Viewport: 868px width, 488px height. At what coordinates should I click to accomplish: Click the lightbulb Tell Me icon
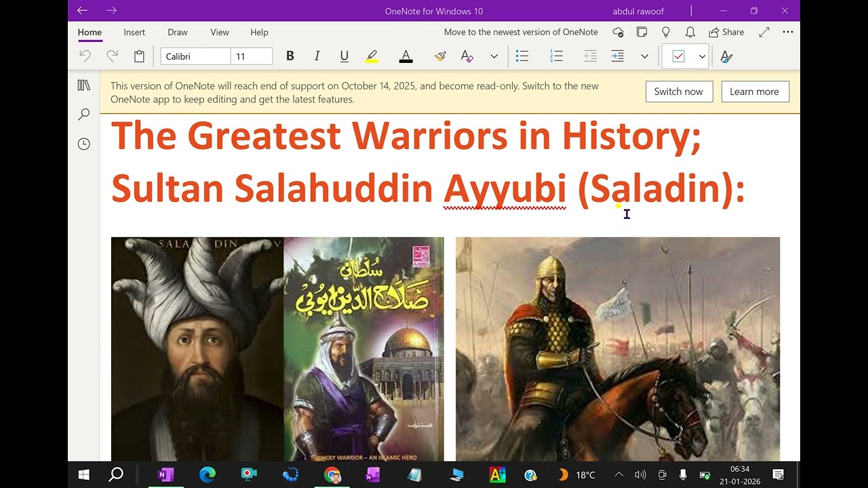coord(666,32)
